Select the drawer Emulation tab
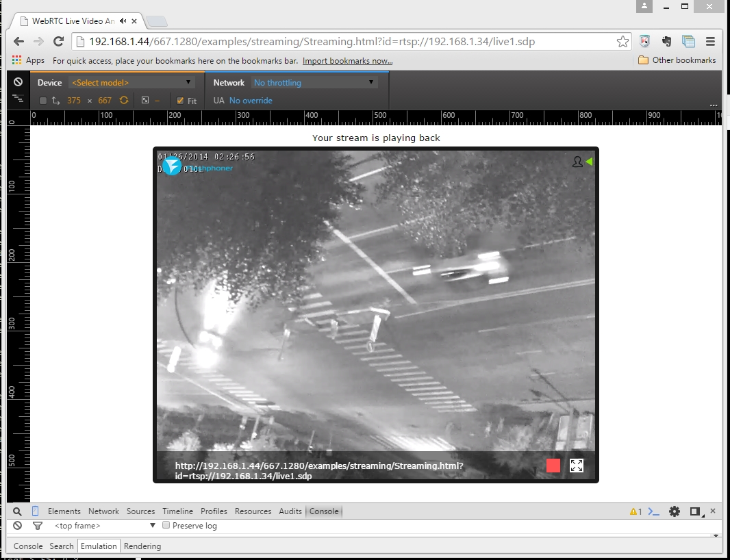The image size is (730, 560). point(99,546)
